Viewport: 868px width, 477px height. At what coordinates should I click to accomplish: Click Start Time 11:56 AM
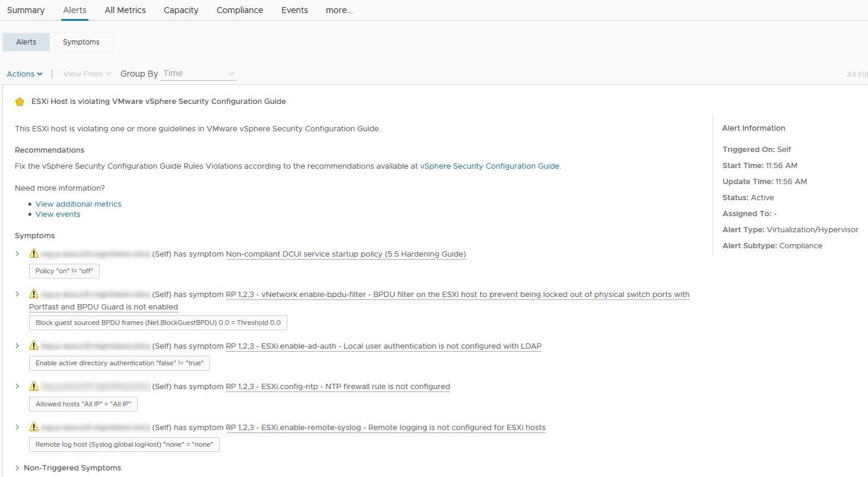tap(760, 166)
